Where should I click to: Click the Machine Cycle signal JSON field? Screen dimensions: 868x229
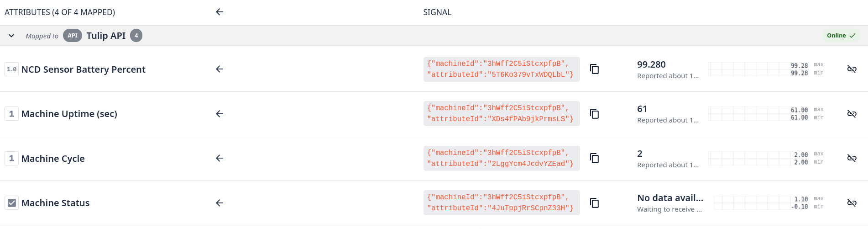pyautogui.click(x=501, y=158)
